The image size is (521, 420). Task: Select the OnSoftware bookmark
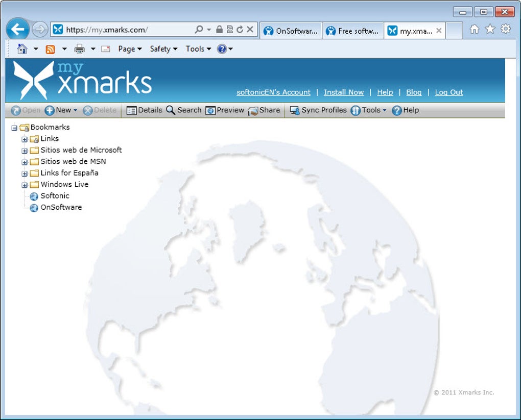coord(61,207)
